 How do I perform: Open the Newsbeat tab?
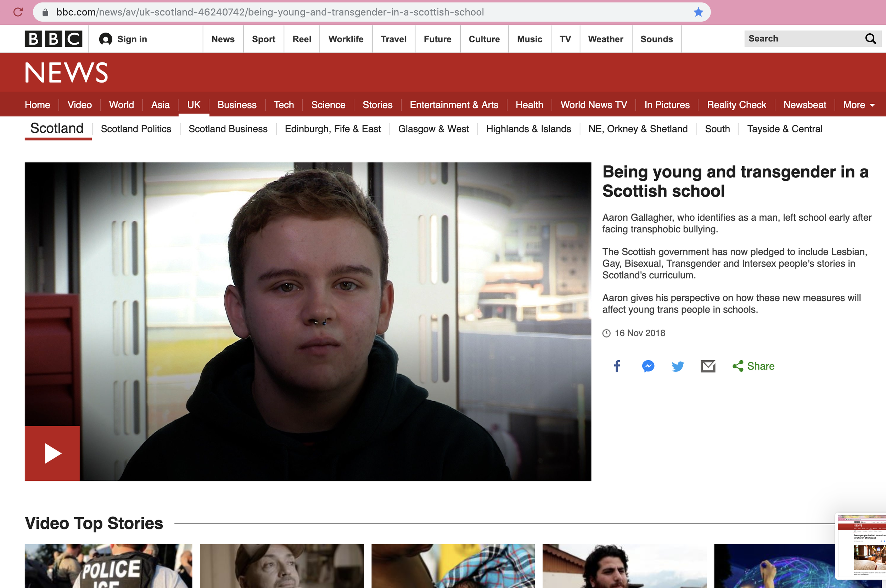[804, 105]
